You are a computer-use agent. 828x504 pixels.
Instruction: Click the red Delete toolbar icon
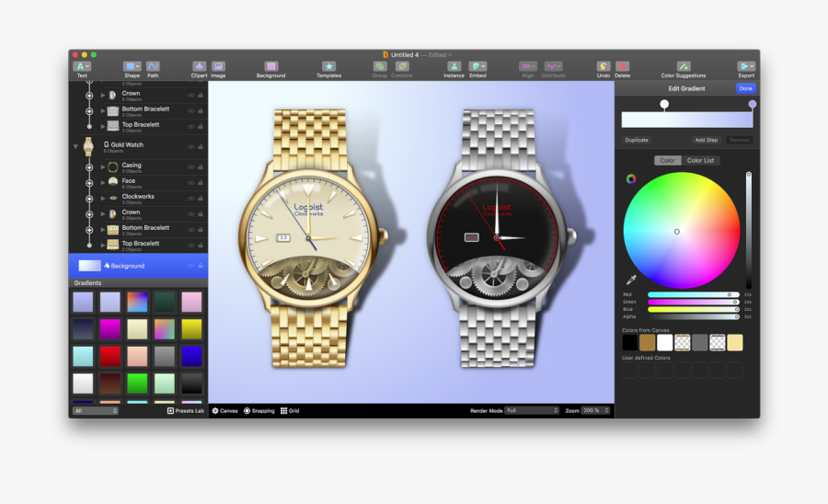(x=623, y=66)
